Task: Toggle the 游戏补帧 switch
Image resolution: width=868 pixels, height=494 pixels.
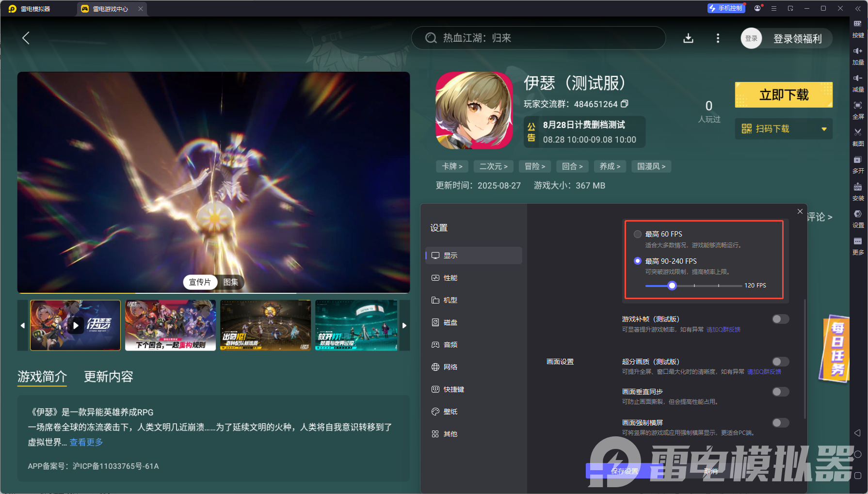Action: [781, 319]
